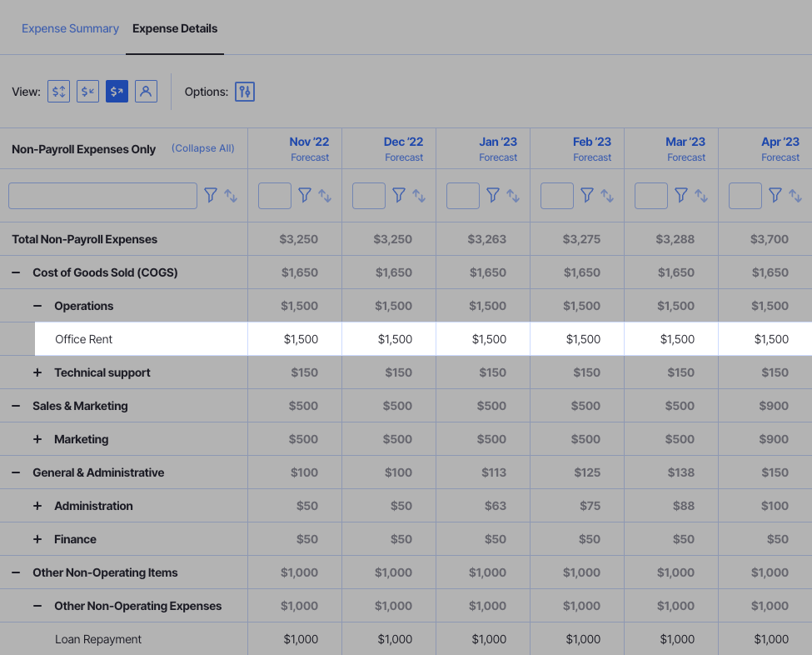Click the sort icon in Apr '23 column
This screenshot has width=812, height=655.
(795, 196)
